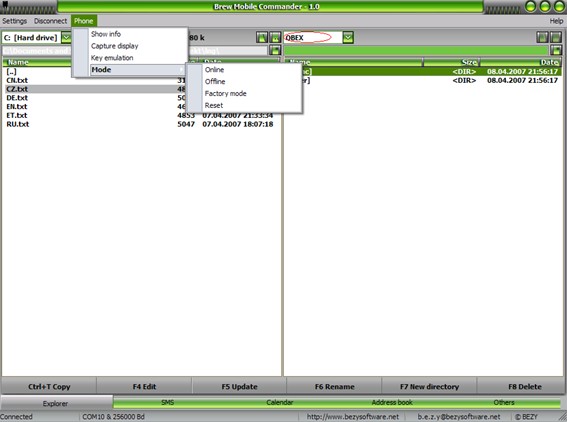Open the Settings menu
567x422 pixels.
[x=14, y=21]
